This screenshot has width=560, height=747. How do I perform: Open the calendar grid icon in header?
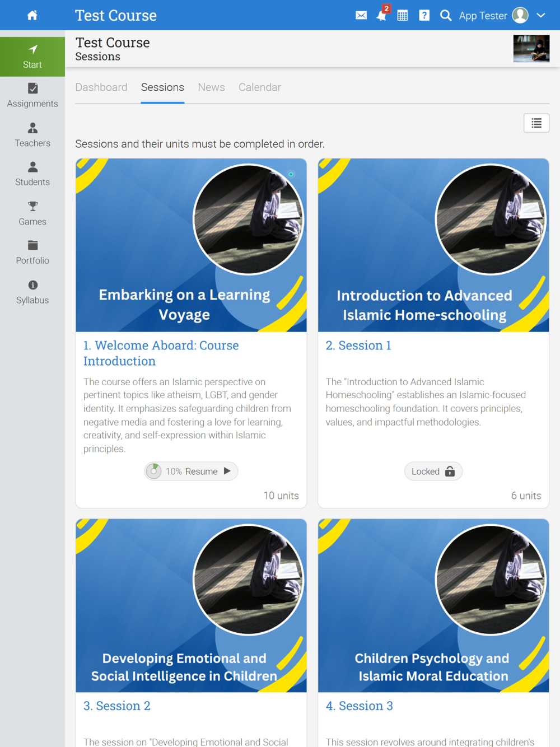click(403, 15)
